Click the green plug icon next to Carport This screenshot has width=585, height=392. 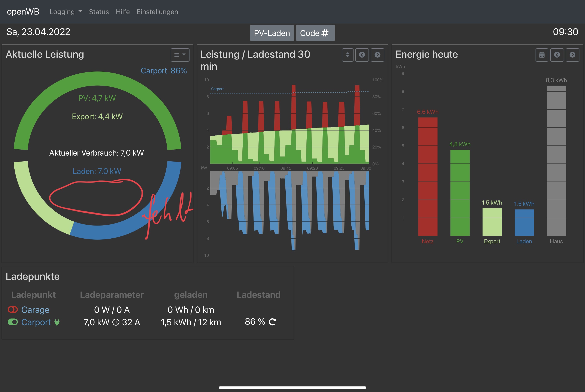pyautogui.click(x=57, y=322)
